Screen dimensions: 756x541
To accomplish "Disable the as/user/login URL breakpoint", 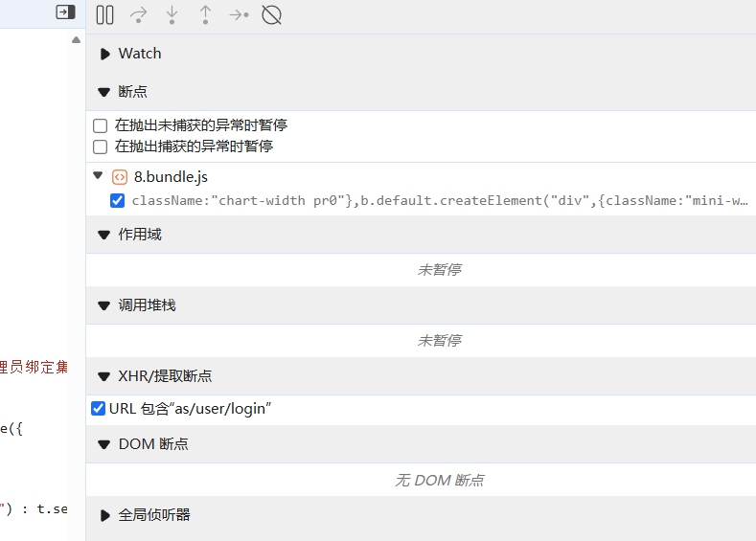I will (x=98, y=409).
